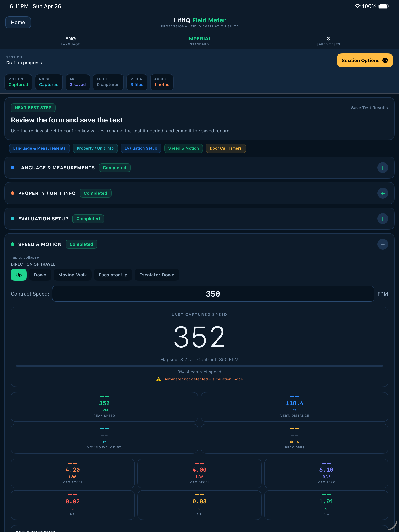Tap the Speed & Motion section header
Screen dimensions: 399x532
click(199, 244)
